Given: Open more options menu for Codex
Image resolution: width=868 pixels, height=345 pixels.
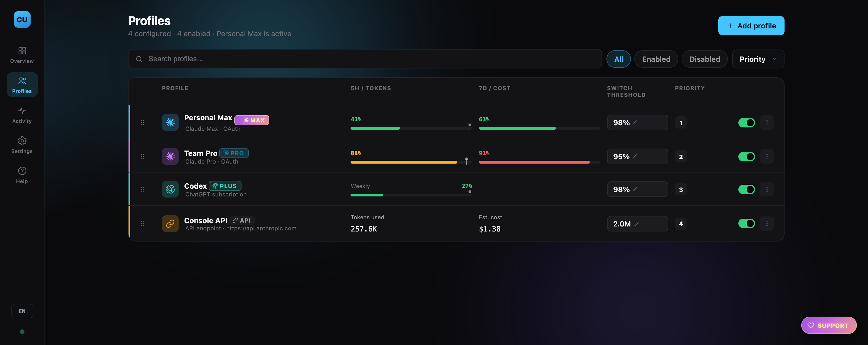Looking at the screenshot, I should [766, 189].
